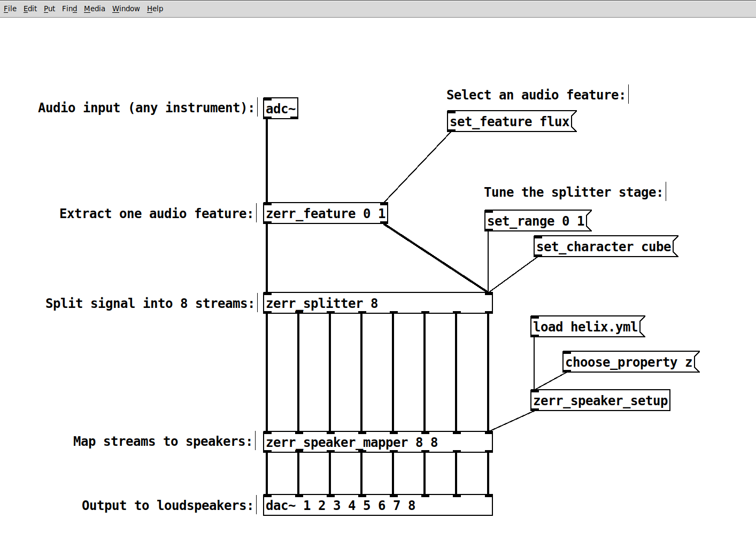This screenshot has width=756, height=549.
Task: Trigger the choose_property z message
Action: [x=629, y=362]
